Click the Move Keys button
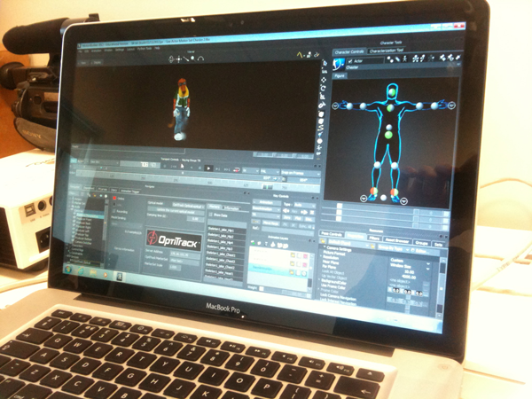Image resolution: width=532 pixels, height=399 pixels. 270,223
